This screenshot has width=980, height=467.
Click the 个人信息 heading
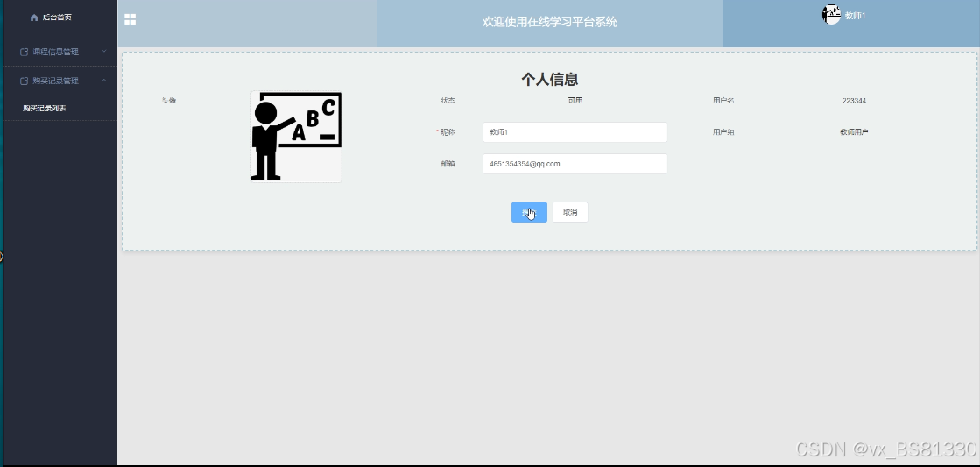pos(550,80)
